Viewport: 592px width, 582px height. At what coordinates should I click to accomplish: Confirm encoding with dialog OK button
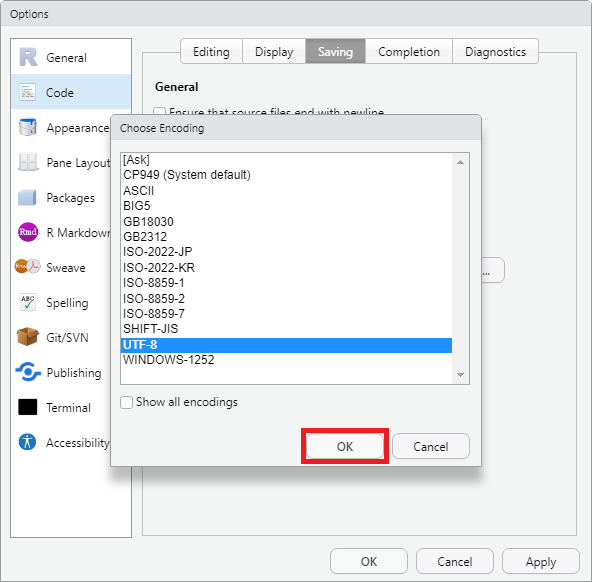(x=345, y=447)
